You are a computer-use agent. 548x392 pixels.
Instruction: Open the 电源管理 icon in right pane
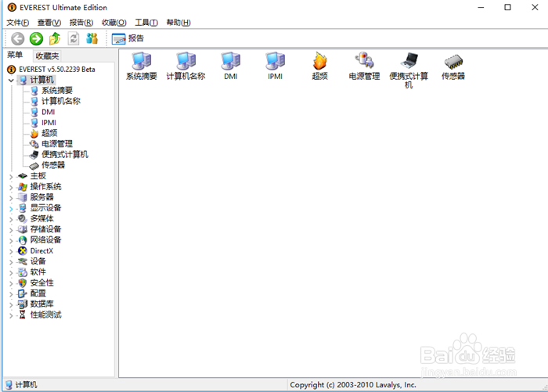coord(364,66)
